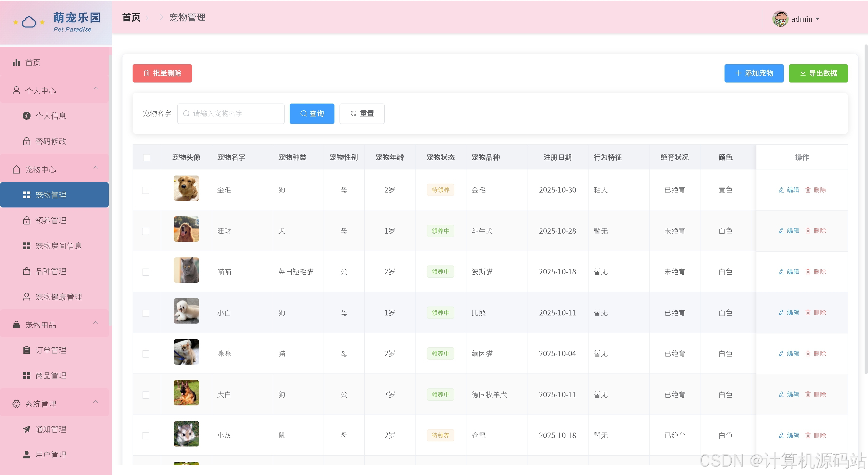Screen dimensions: 868x475
Task: Click the edit pencil icon for 喵喵 row
Action: point(781,272)
